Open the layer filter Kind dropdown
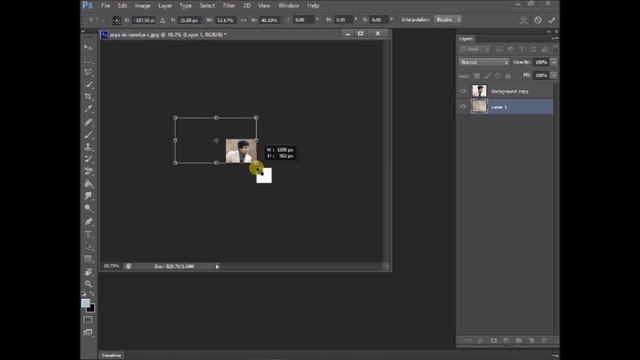This screenshot has height=360, width=640. (x=475, y=49)
